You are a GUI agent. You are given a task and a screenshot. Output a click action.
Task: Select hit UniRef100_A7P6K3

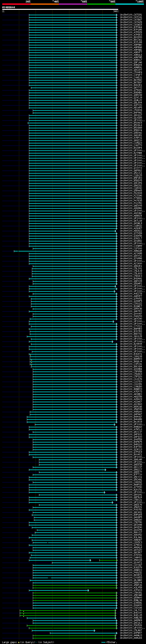131,35
